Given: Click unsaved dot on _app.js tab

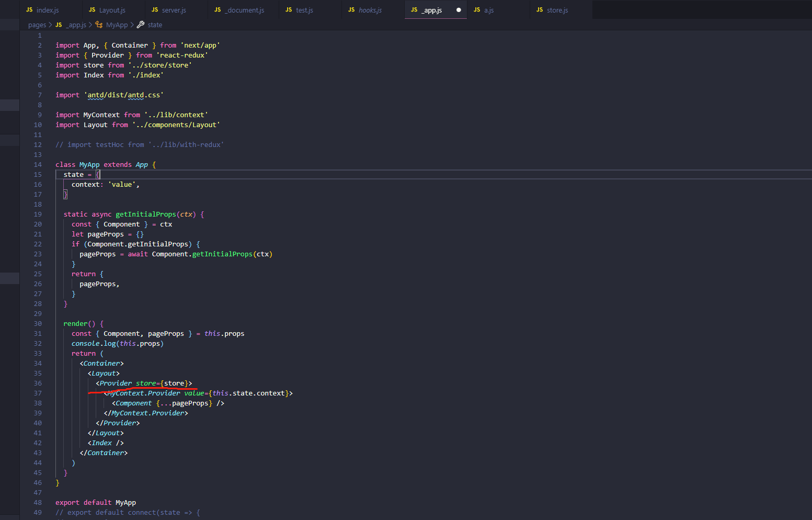Looking at the screenshot, I should pyautogui.click(x=459, y=10).
